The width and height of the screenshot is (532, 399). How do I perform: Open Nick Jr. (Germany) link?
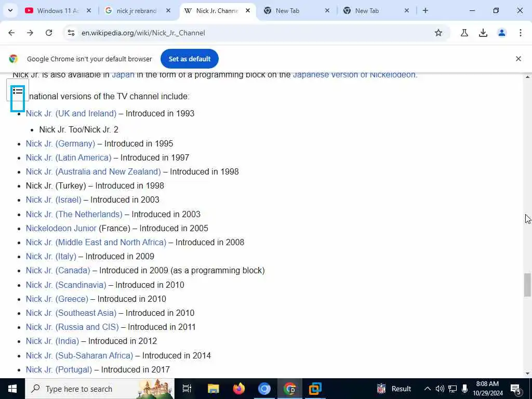tap(60, 143)
